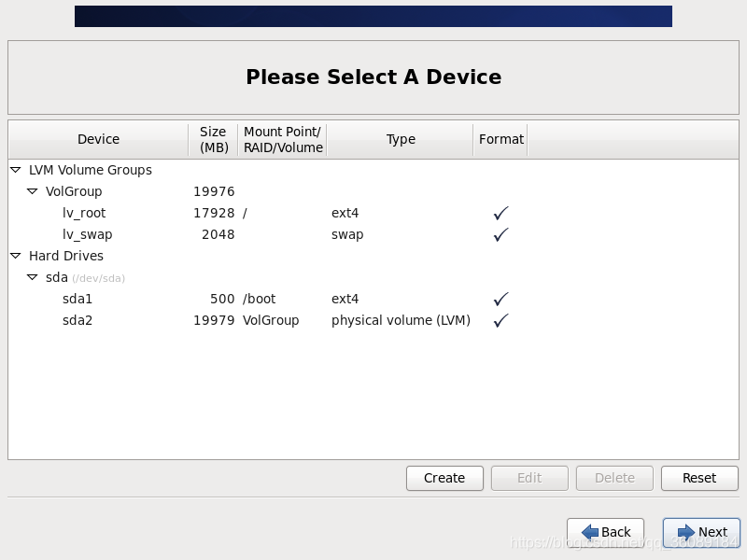Select the sda1 partition row

click(373, 299)
